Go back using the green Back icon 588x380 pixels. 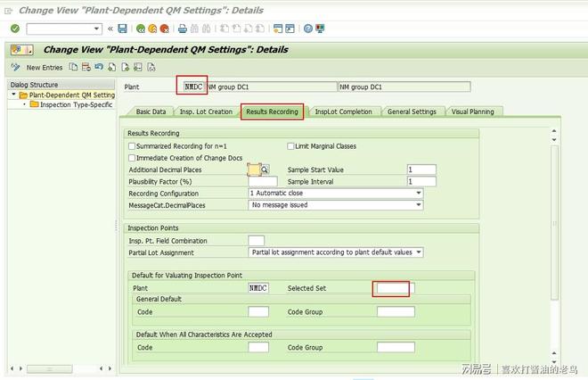click(x=141, y=29)
